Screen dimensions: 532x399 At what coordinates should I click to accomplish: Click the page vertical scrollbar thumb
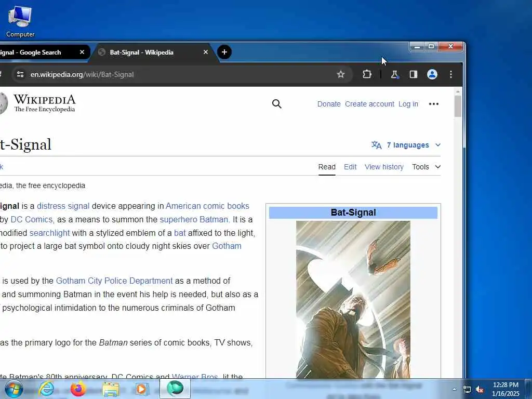coord(458,106)
